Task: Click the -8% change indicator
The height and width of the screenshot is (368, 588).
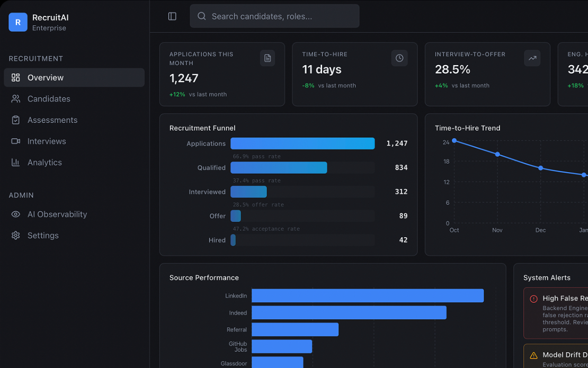Action: [308, 85]
